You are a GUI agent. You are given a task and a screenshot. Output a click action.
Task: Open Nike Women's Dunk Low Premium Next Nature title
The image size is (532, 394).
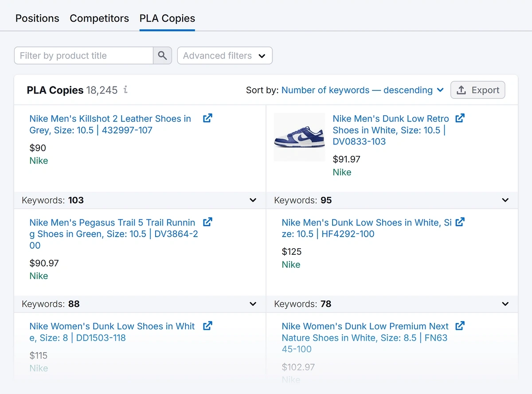click(365, 338)
